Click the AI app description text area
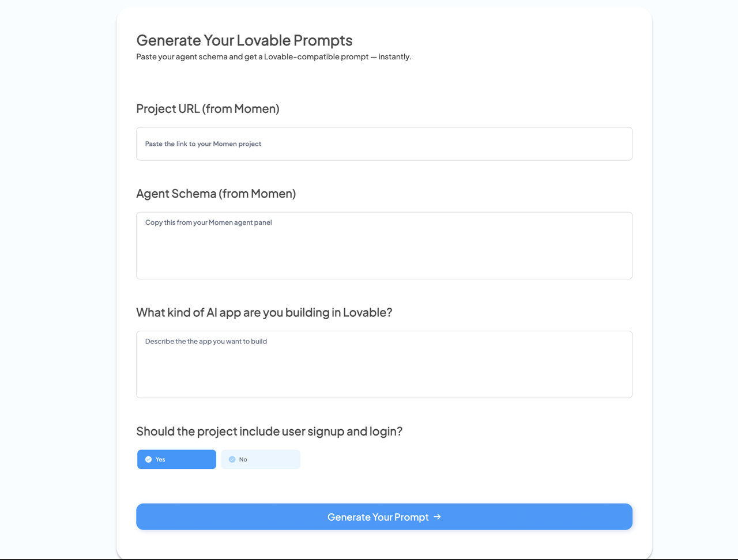The image size is (738, 560). pyautogui.click(x=384, y=364)
